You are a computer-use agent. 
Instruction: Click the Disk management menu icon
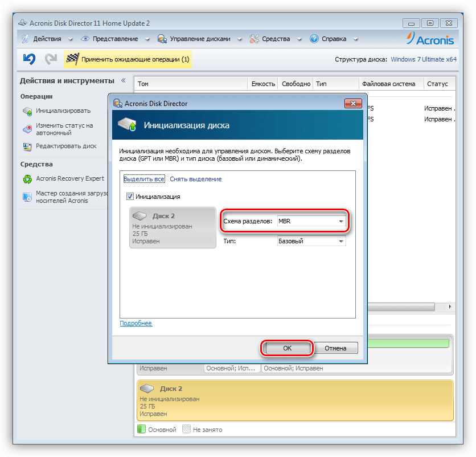tap(162, 39)
